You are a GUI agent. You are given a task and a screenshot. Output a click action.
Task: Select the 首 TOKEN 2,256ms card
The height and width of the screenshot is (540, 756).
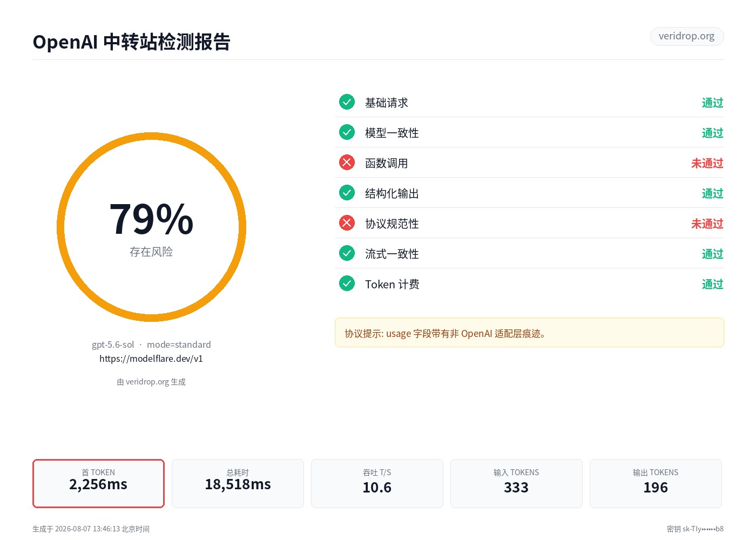pos(98,483)
